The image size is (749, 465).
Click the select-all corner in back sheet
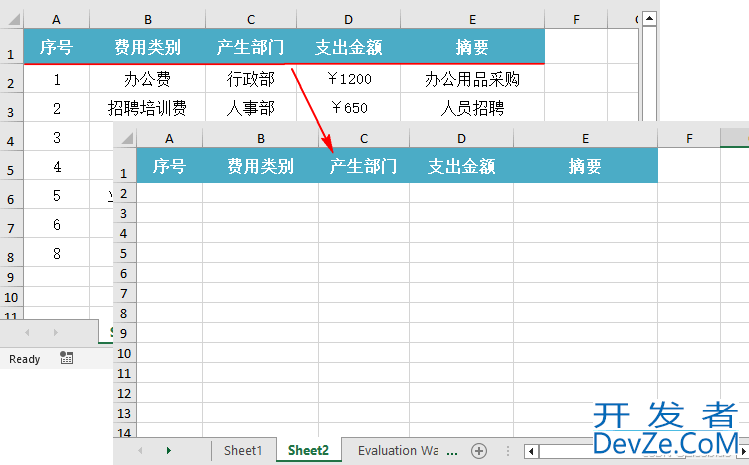point(11,19)
